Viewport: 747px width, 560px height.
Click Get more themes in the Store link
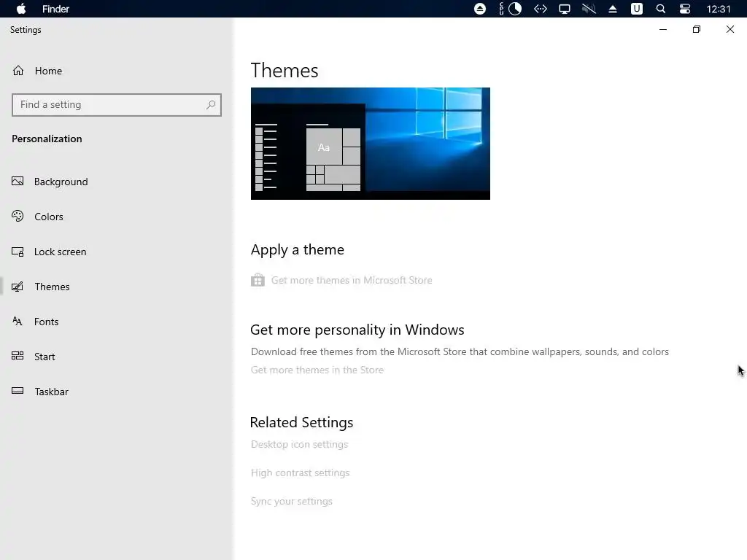(x=317, y=370)
